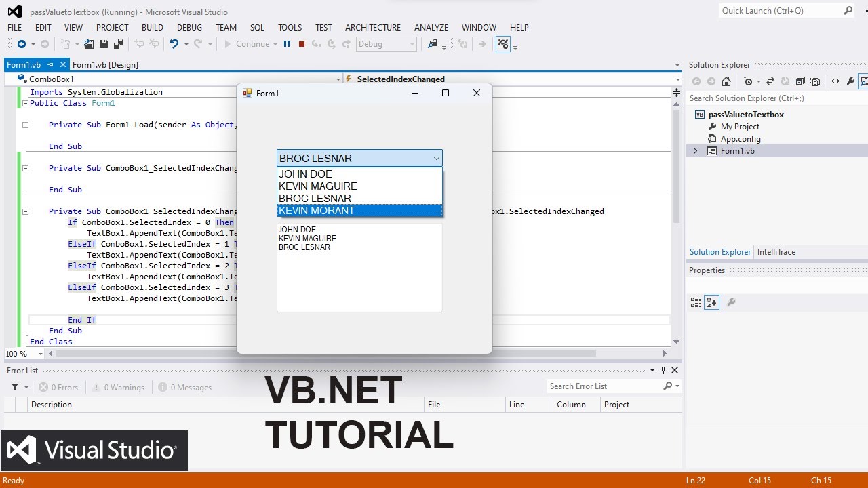Click Categorized view icon in Properties panel
This screenshot has height=488, width=868.
696,302
